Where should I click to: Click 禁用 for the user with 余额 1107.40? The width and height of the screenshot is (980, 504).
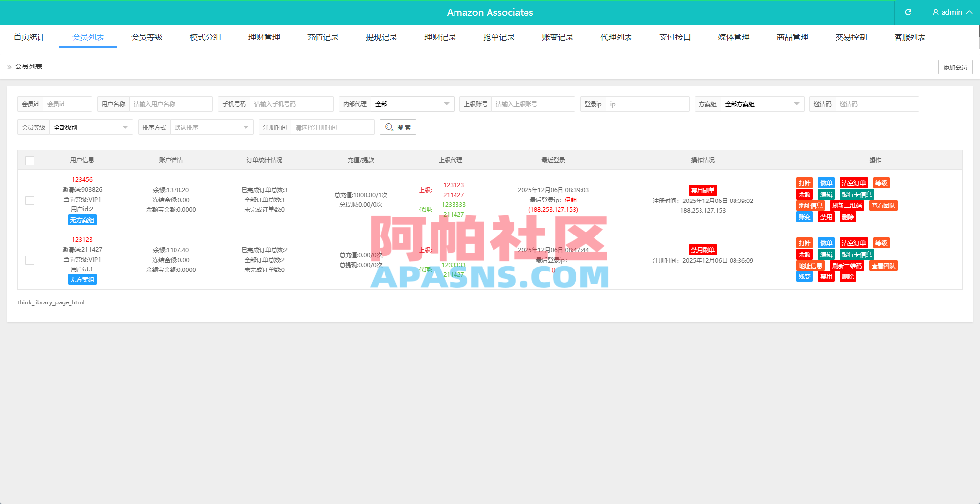[x=826, y=277]
